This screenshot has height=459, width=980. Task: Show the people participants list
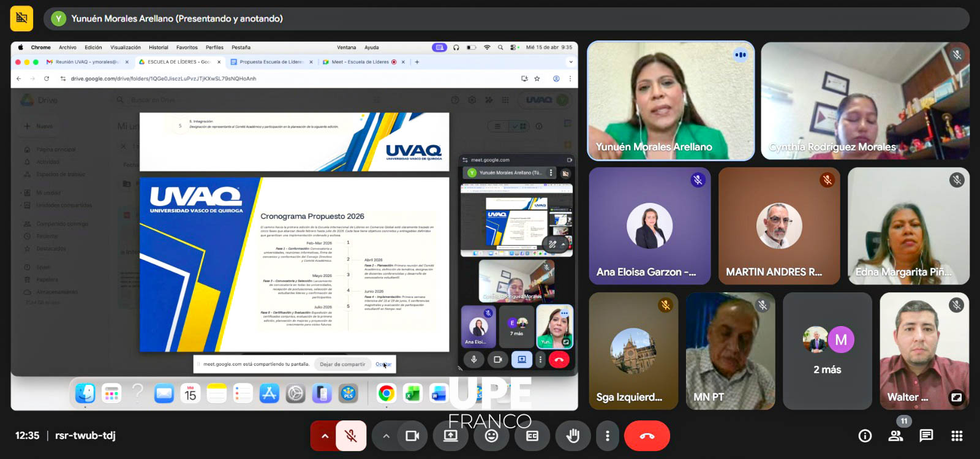(x=895, y=436)
